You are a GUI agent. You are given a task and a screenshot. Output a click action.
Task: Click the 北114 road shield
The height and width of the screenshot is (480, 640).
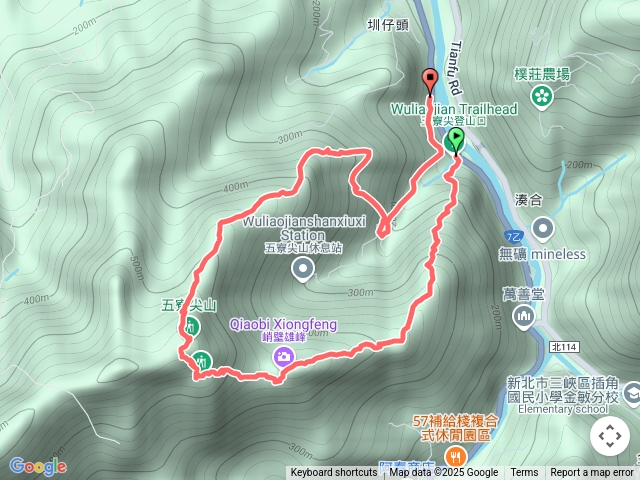point(564,347)
